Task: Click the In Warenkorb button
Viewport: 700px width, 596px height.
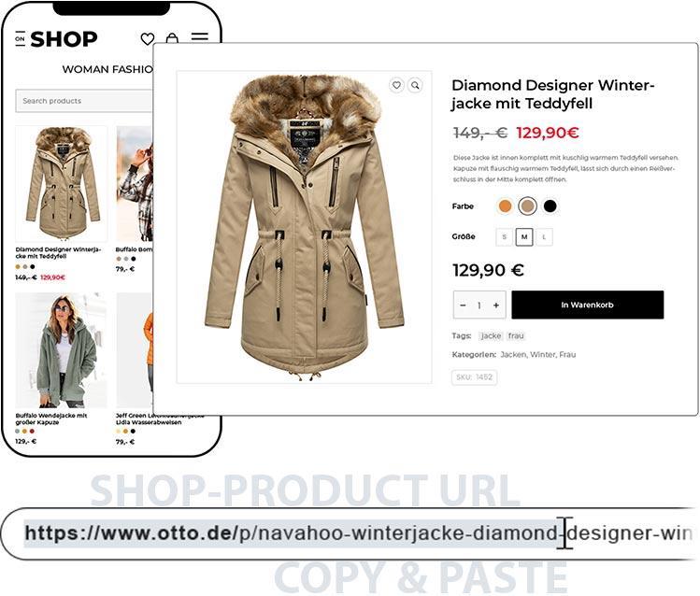Action: click(588, 305)
